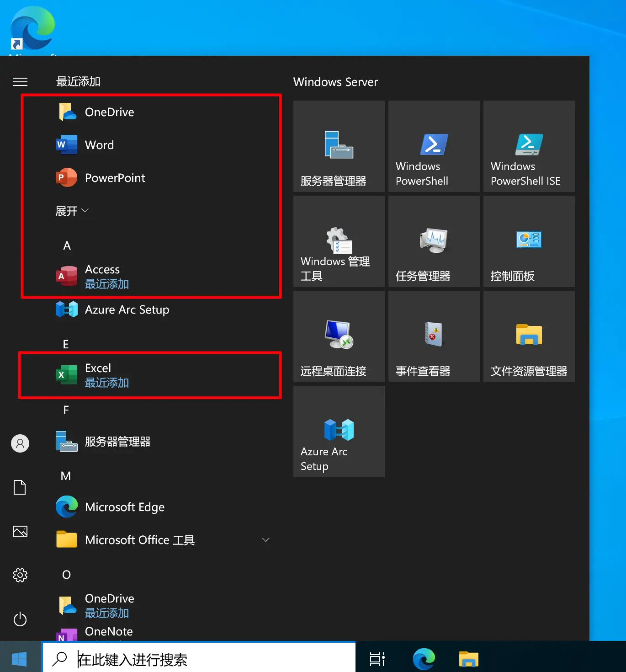Open File Explorer from the taskbar
This screenshot has height=672, width=626.
pyautogui.click(x=468, y=659)
